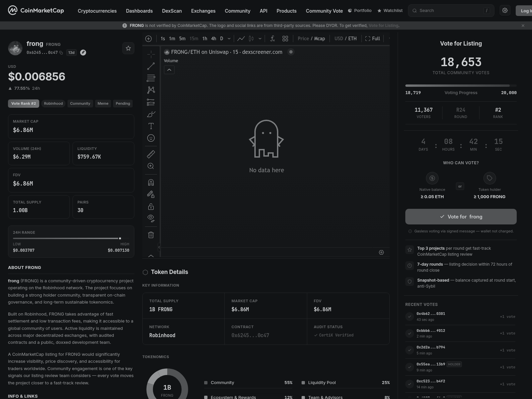
Task: Select the 1m timeframe
Action: 172,39
